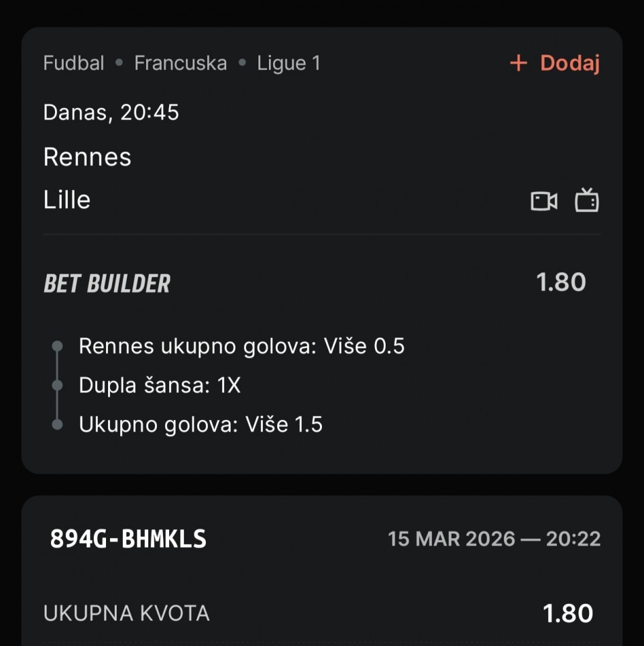Tap the Bet Builder odds 1.80

tap(561, 282)
